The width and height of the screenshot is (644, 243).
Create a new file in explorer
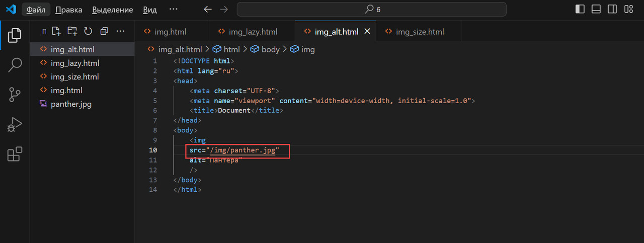tap(56, 31)
